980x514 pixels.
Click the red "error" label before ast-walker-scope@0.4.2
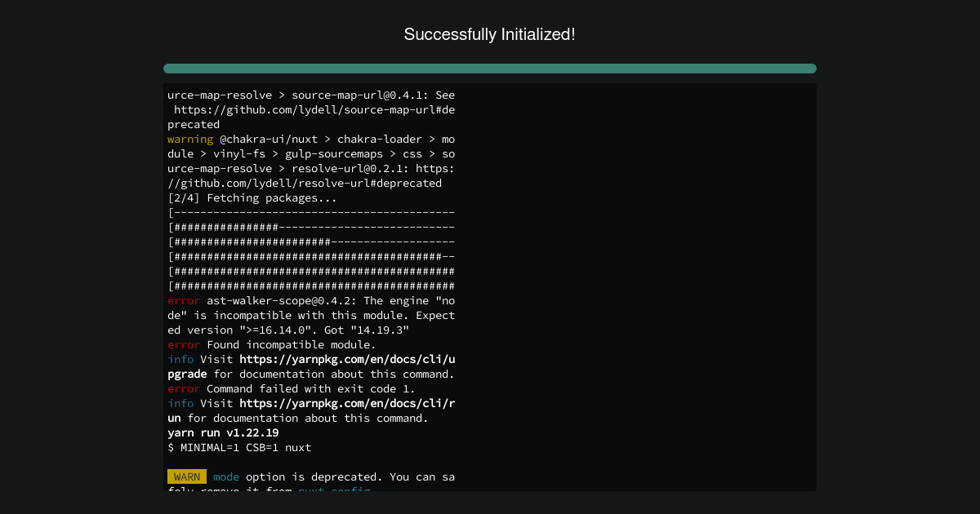(x=184, y=300)
